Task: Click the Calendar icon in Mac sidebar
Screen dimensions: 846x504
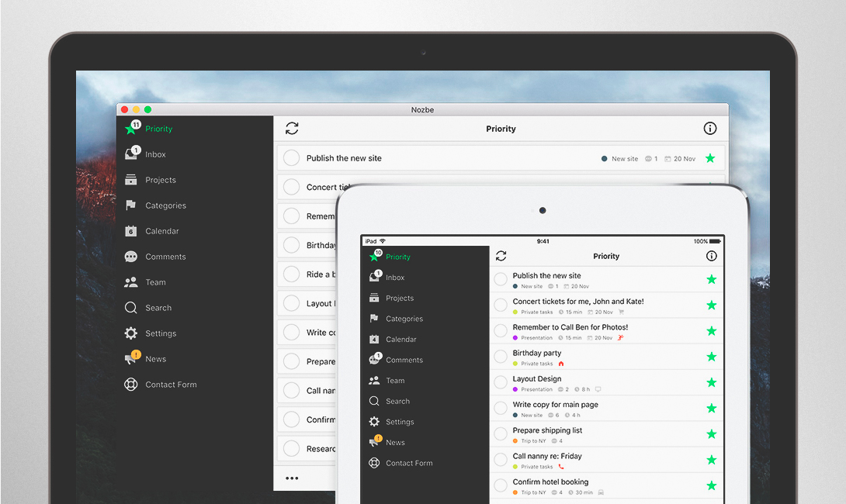Action: pos(130,231)
